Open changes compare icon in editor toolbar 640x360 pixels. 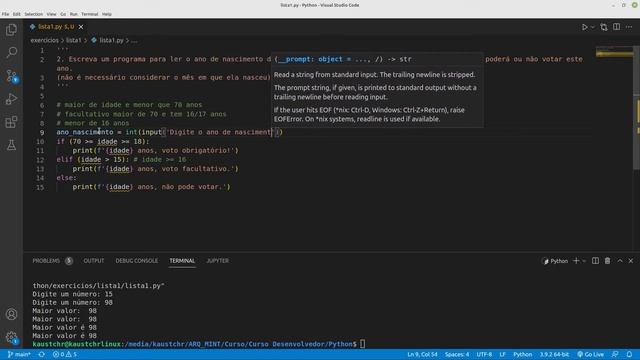coord(604,27)
